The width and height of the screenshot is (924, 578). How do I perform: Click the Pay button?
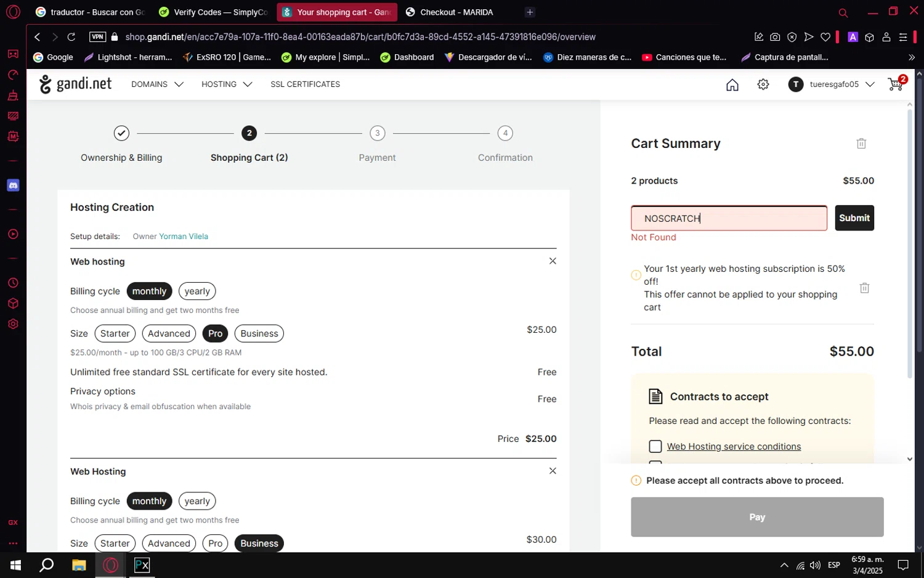click(757, 517)
